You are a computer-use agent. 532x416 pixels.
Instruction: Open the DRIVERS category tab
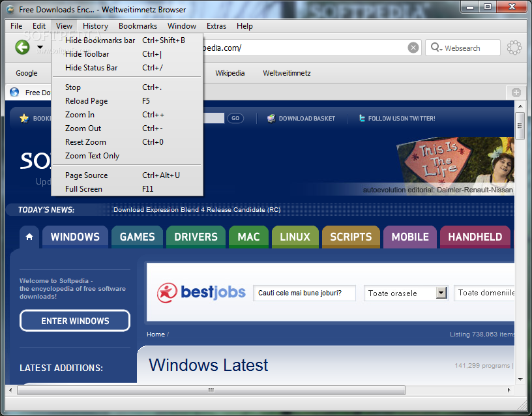(x=196, y=237)
